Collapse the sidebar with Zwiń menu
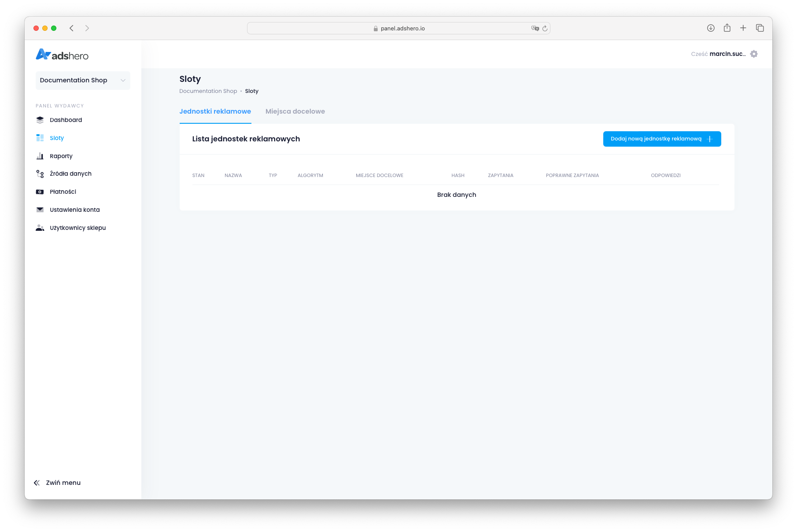The width and height of the screenshot is (797, 532). tap(57, 483)
